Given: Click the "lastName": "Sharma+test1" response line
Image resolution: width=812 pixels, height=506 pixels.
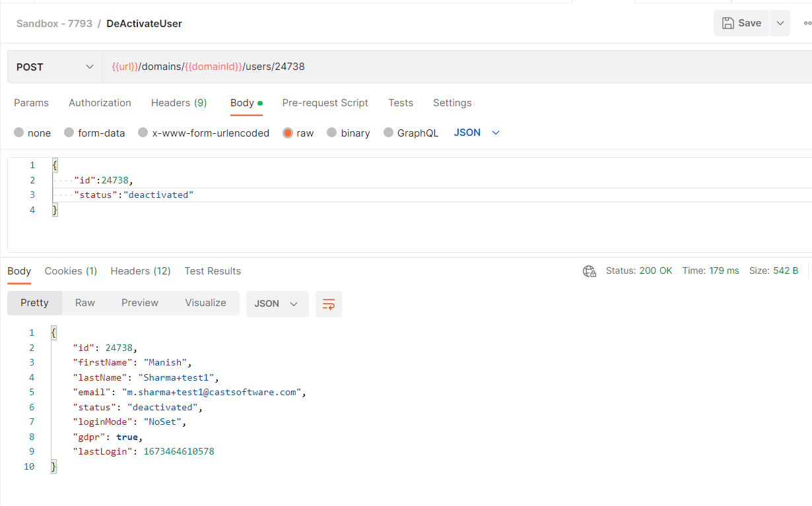Looking at the screenshot, I should click(x=145, y=377).
